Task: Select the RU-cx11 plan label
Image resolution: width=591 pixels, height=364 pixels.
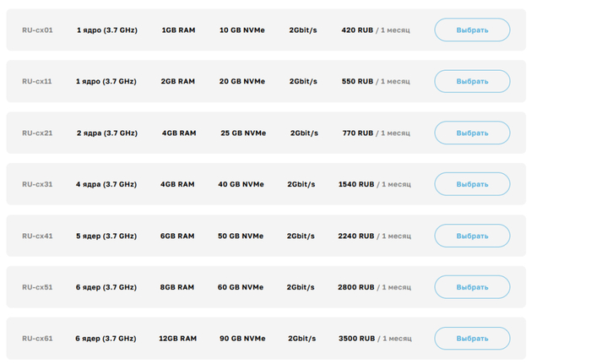Action: point(37,82)
